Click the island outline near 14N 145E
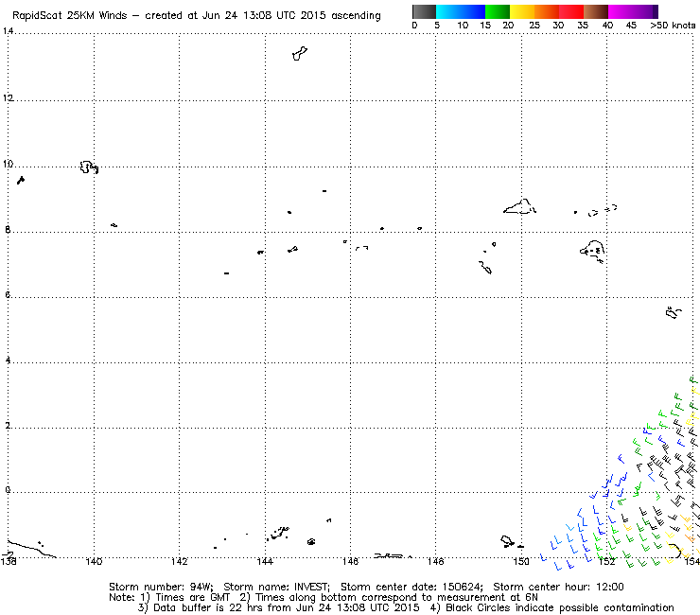Viewport: 700px width, 615px height. tap(300, 53)
